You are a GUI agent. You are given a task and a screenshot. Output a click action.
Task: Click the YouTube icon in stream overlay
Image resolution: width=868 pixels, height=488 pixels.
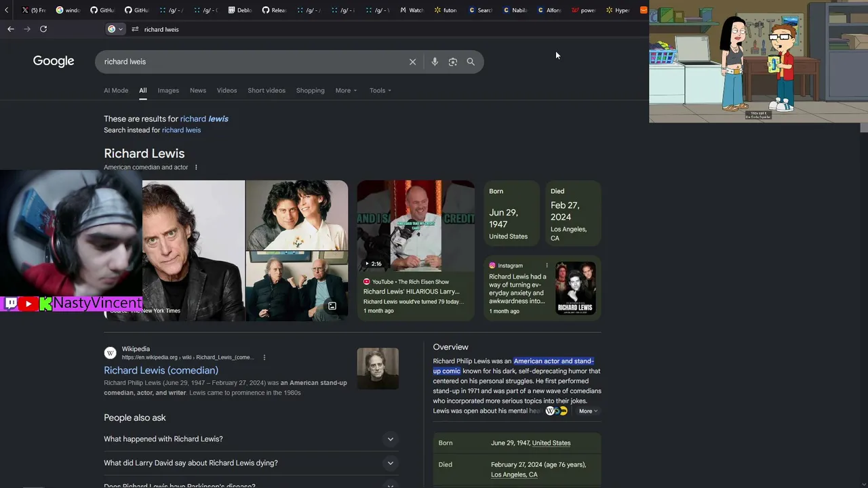tap(28, 304)
